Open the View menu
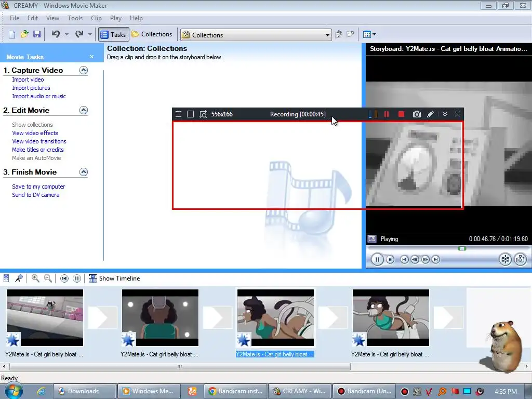The height and width of the screenshot is (399, 532). [x=52, y=18]
